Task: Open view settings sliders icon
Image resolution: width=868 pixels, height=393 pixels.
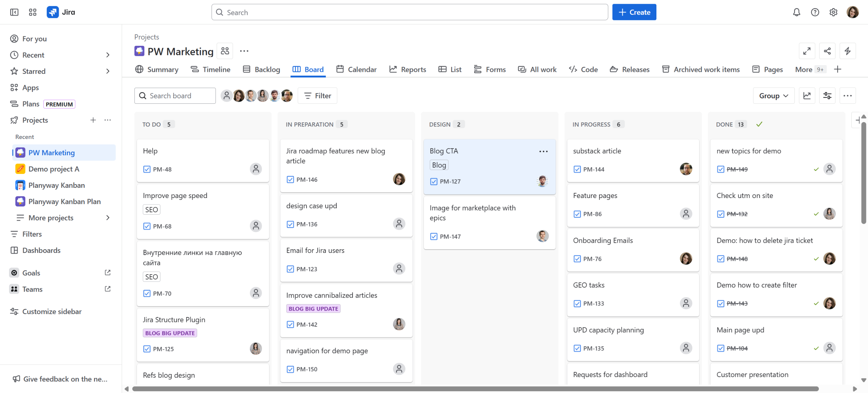Action: (827, 96)
